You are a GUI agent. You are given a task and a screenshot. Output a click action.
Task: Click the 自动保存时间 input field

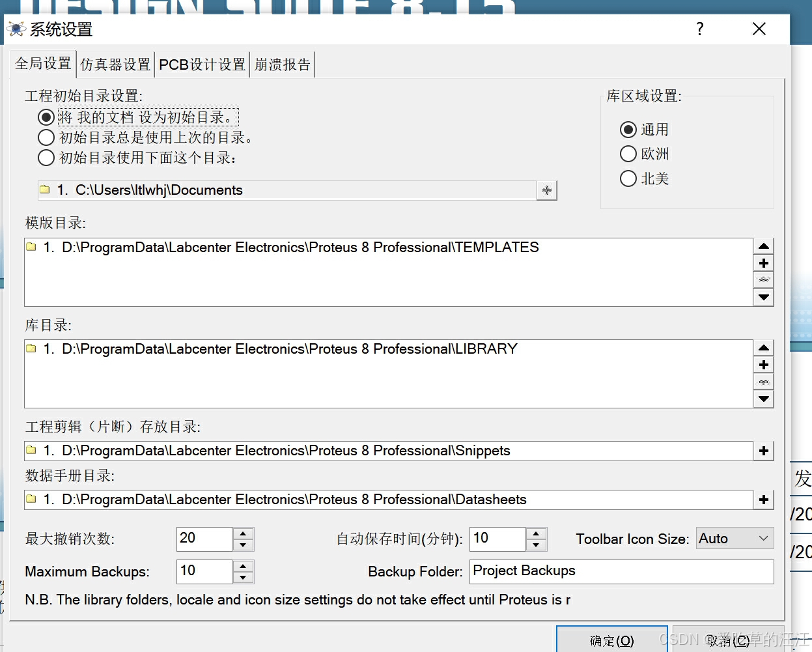click(497, 539)
